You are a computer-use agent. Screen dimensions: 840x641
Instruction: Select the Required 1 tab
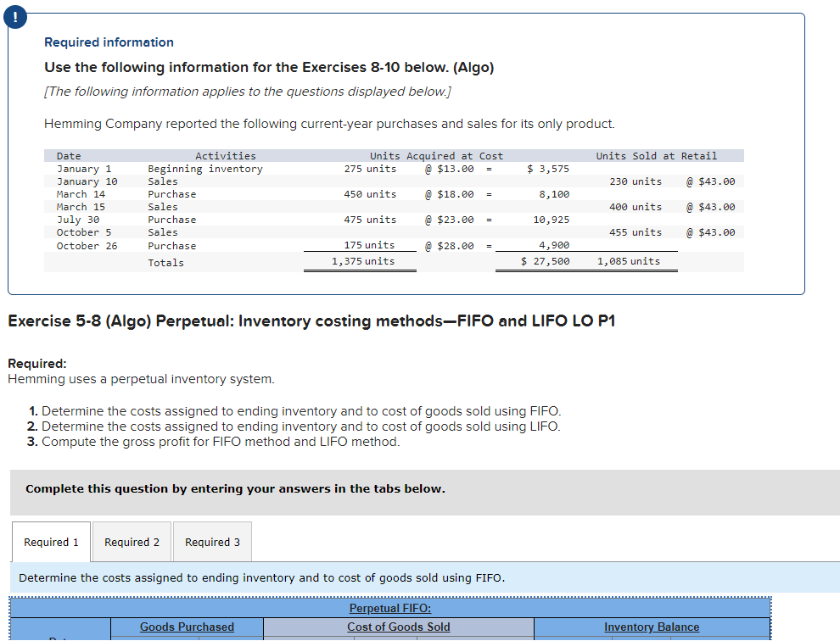tap(51, 542)
